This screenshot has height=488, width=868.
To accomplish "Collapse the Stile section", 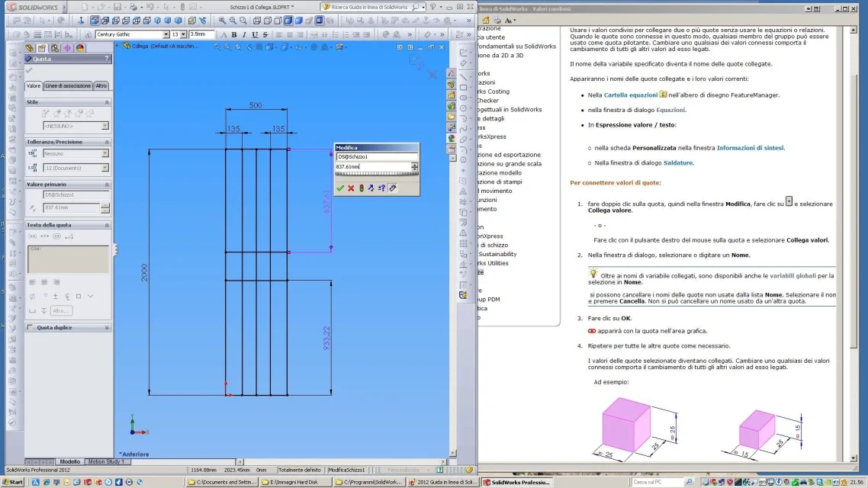I will pos(107,102).
